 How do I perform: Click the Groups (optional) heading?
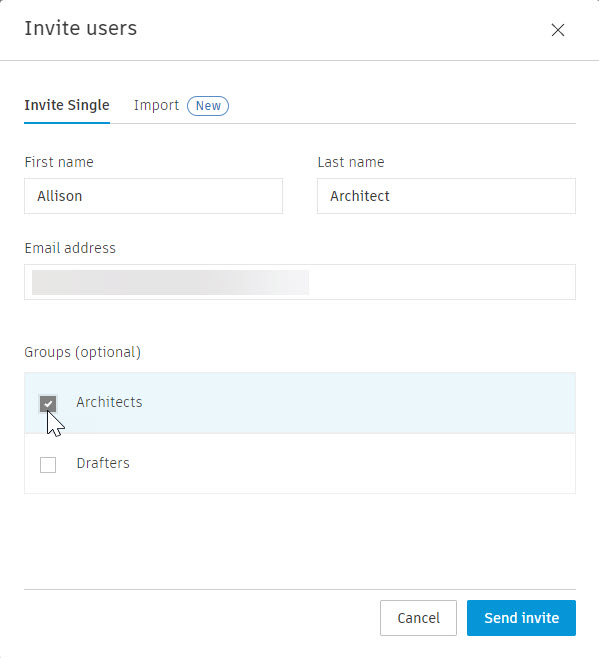[82, 352]
